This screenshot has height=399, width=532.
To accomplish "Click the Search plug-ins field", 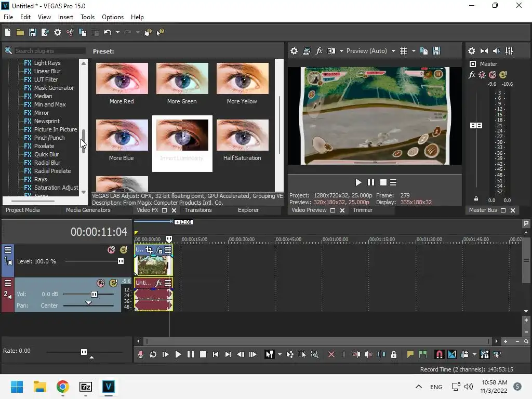I will coord(49,51).
